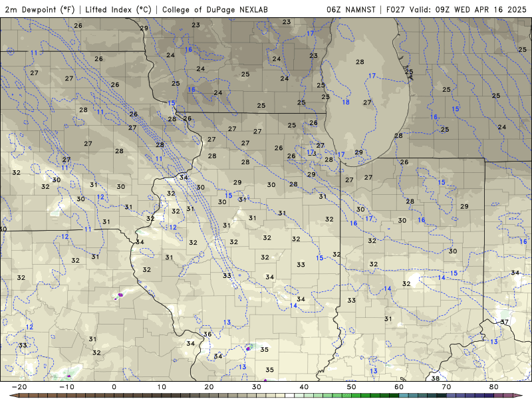The image size is (532, 399).
Task: Click the "College of DuPage NEXLAB" label
Action: 215,9
